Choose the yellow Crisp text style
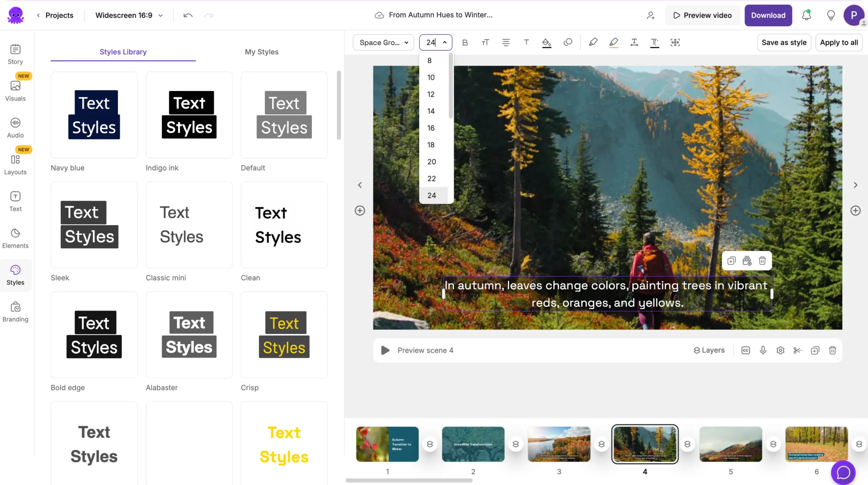The height and width of the screenshot is (485, 868). [x=284, y=334]
